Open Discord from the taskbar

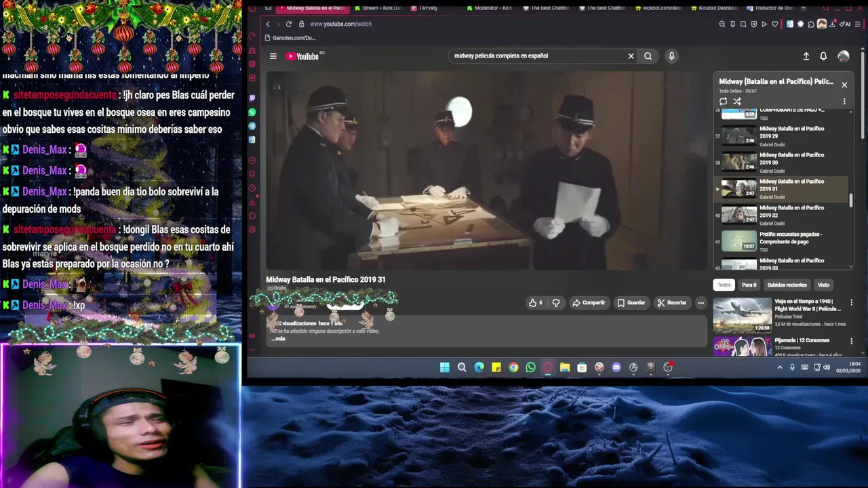[616, 367]
